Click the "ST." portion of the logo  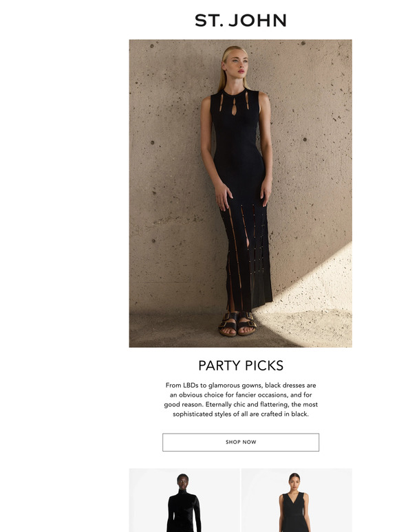[209, 21]
